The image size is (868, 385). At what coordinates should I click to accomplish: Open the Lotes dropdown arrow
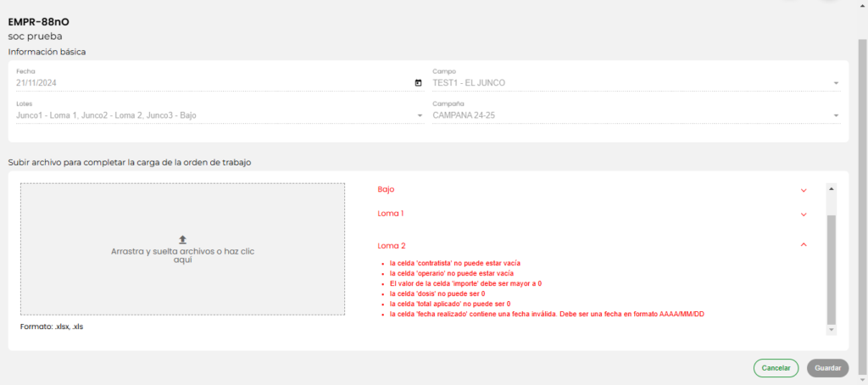(419, 115)
